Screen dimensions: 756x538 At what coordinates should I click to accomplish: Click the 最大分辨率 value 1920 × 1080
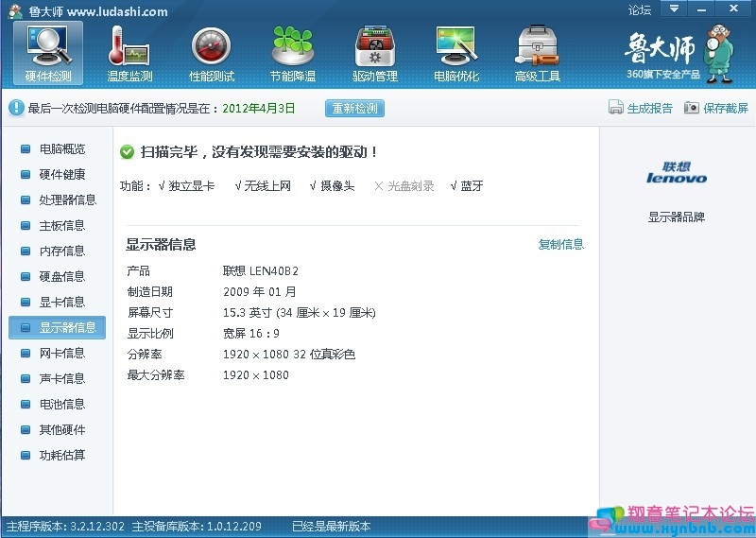255,375
